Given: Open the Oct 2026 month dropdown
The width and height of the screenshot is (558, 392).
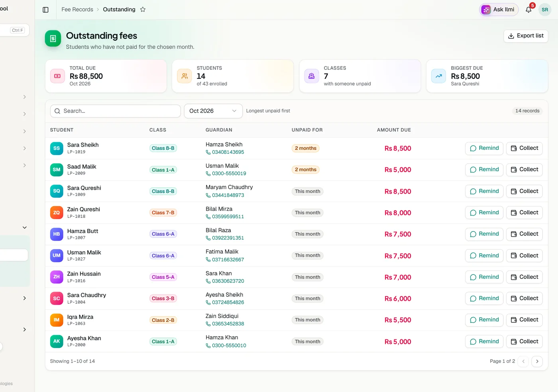Looking at the screenshot, I should click(213, 111).
